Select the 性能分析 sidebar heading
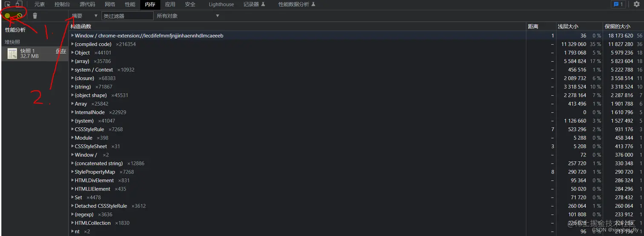The image size is (644, 236). click(15, 30)
